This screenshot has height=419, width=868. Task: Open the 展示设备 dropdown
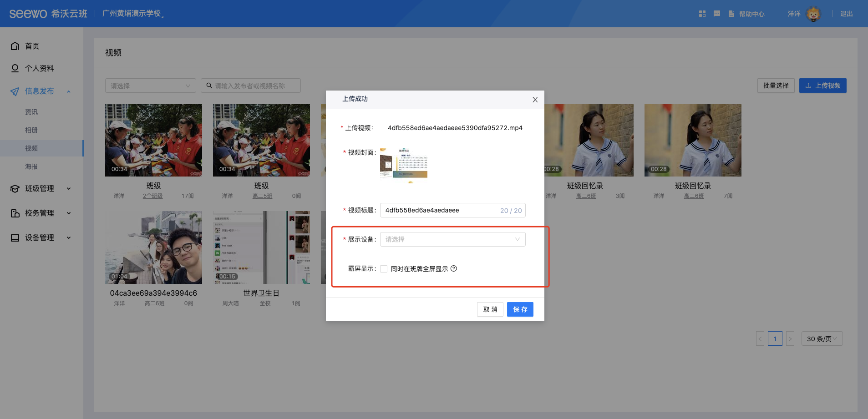(452, 239)
